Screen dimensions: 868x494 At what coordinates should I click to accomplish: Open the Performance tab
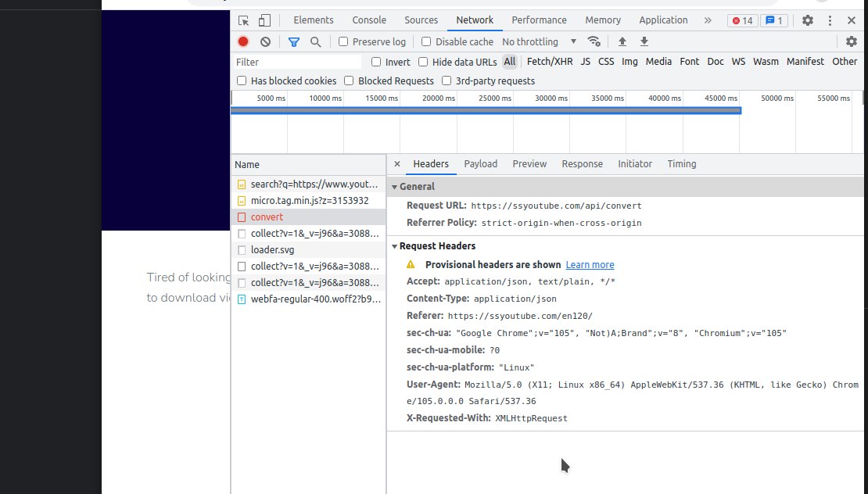(x=540, y=20)
